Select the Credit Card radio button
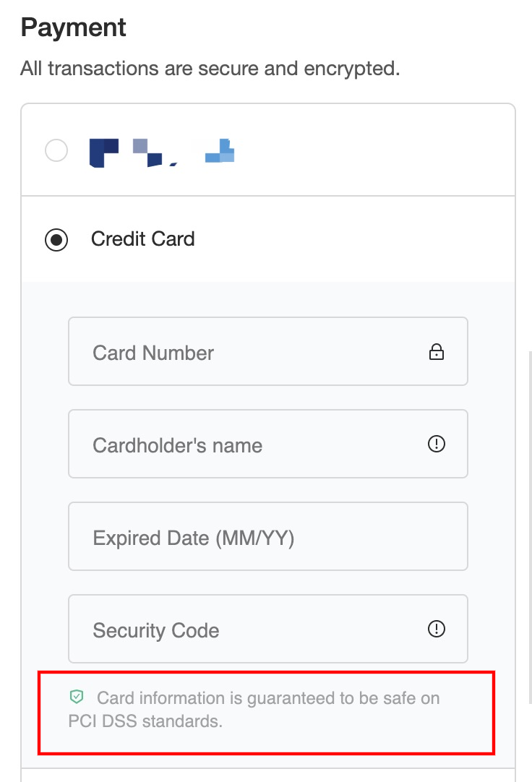532x782 pixels. click(x=56, y=239)
